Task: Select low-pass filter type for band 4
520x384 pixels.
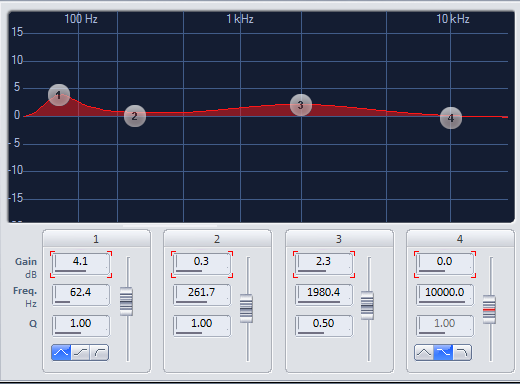Action: point(462,353)
